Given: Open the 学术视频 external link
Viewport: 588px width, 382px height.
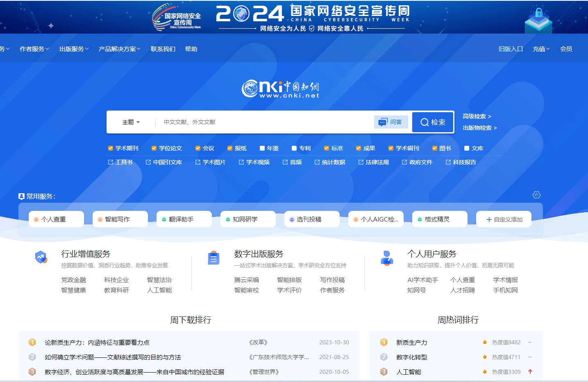Looking at the screenshot, I should pos(254,162).
